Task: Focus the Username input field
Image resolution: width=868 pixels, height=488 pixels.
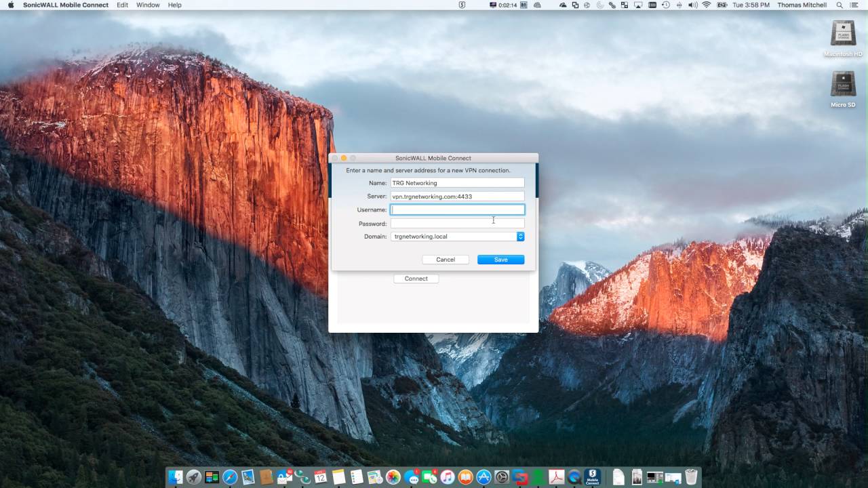Action: [457, 210]
